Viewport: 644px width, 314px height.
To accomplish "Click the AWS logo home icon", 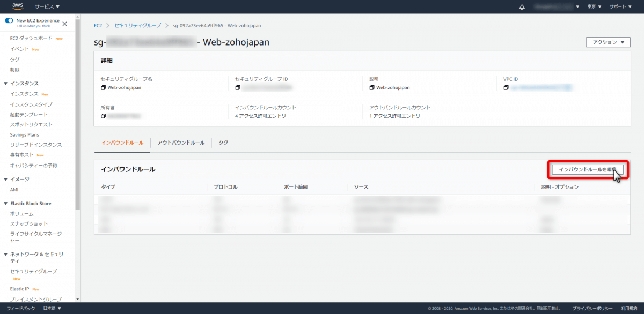I will pos(18,6).
